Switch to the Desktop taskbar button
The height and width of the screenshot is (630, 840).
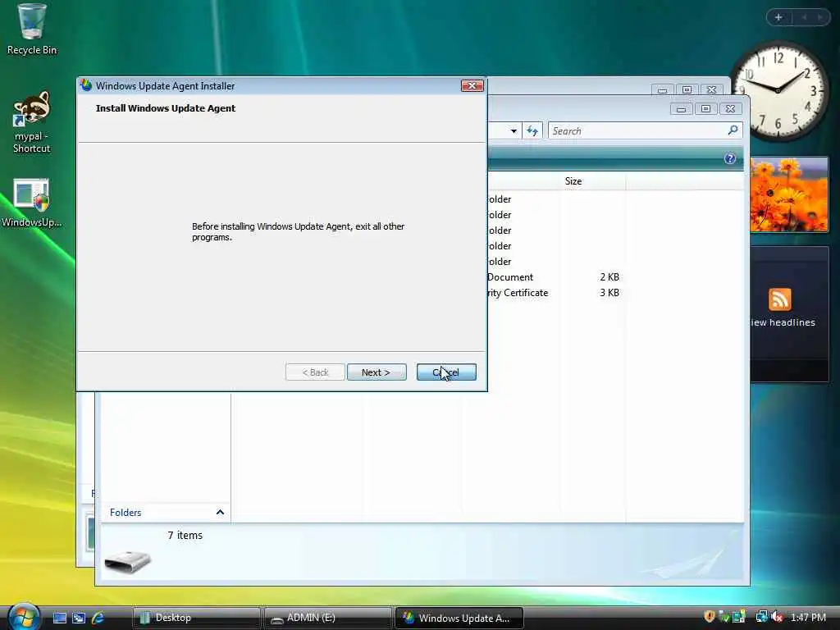195,618
